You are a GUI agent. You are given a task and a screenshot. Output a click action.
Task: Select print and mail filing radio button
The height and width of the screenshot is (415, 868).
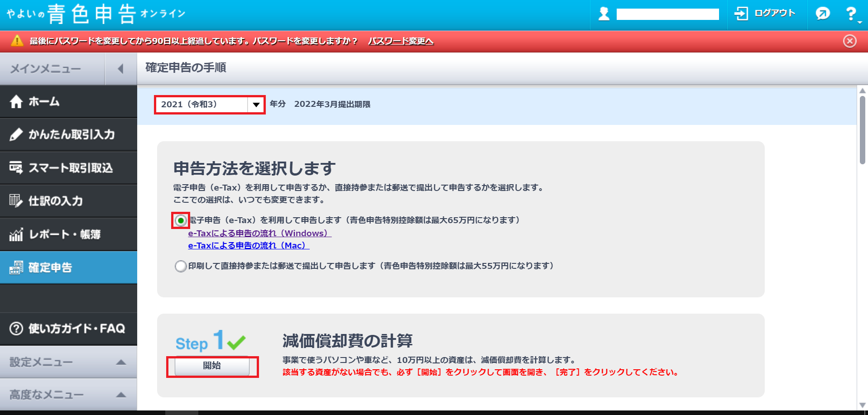pos(181,266)
